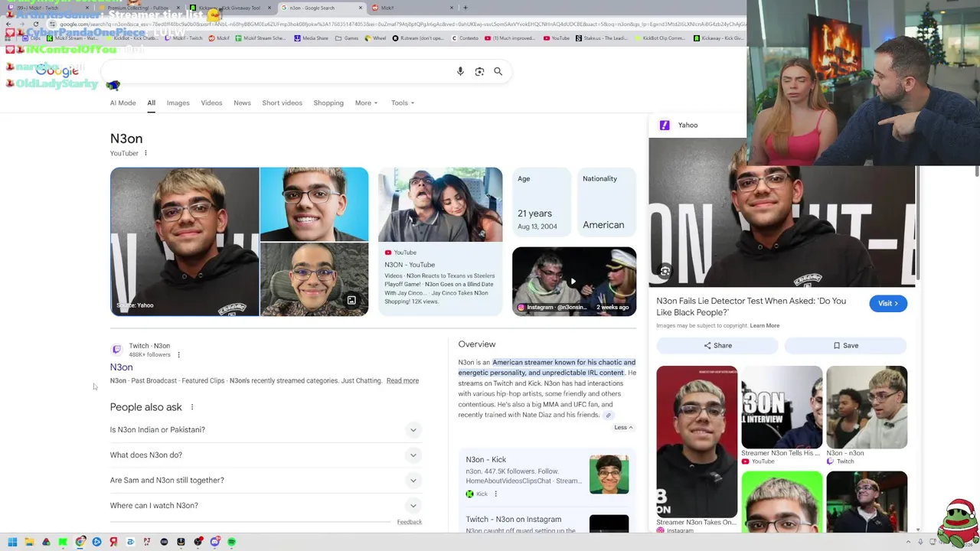The height and width of the screenshot is (551, 980).
Task: Open options for the Twitch N3on result
Action: 178,354
